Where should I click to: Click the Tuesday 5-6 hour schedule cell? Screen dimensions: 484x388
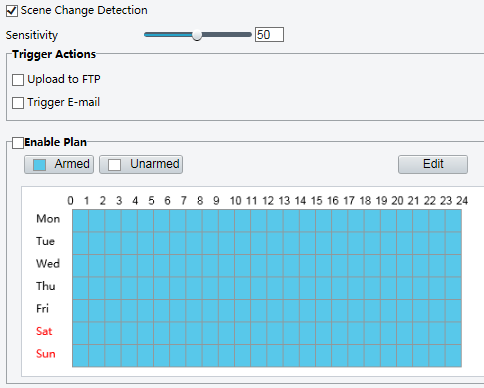162,243
